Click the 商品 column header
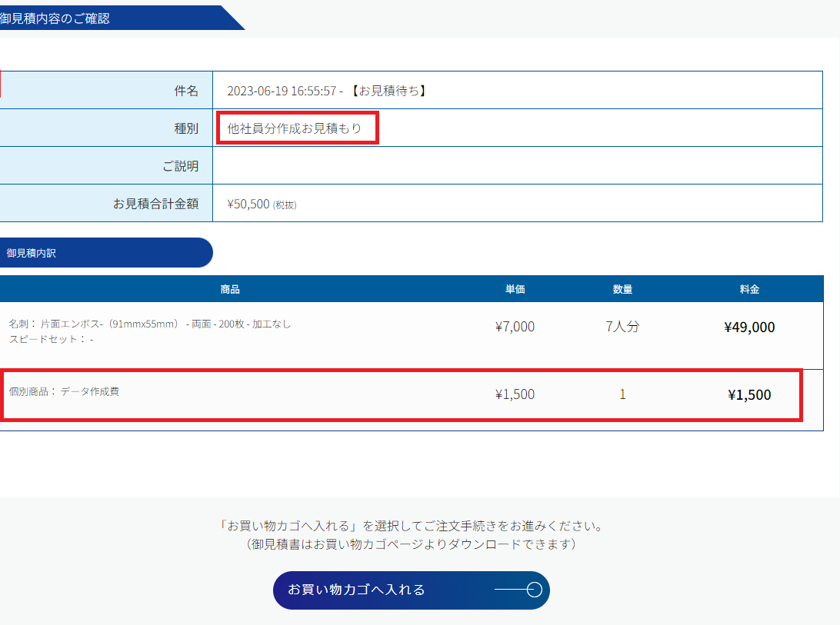Viewport: 840px width, 625px height. click(230, 290)
